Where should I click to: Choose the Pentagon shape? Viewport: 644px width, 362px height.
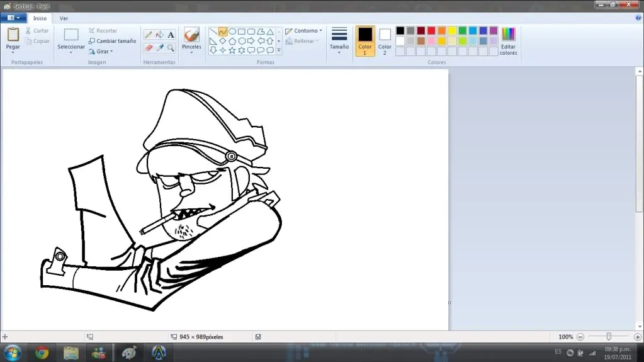click(x=232, y=41)
